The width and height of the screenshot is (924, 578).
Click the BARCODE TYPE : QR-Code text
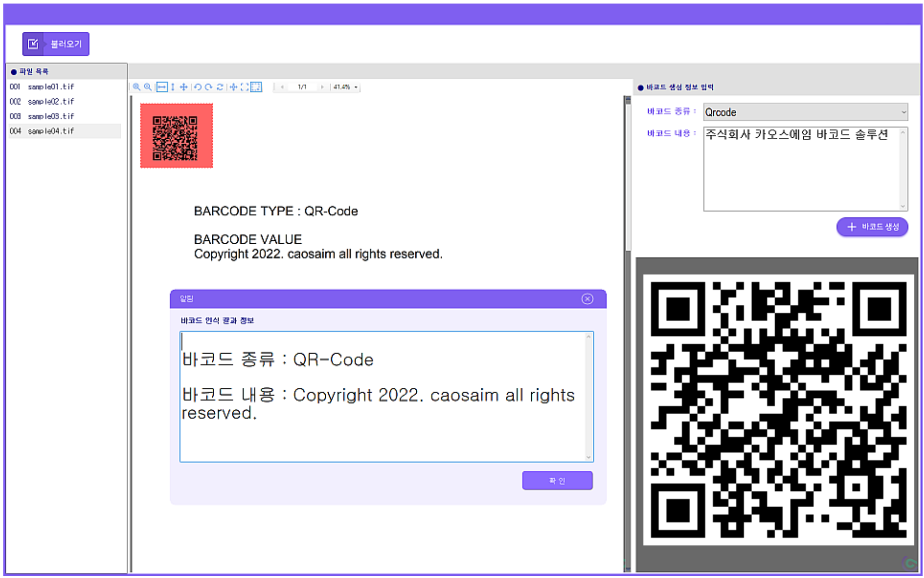(276, 211)
